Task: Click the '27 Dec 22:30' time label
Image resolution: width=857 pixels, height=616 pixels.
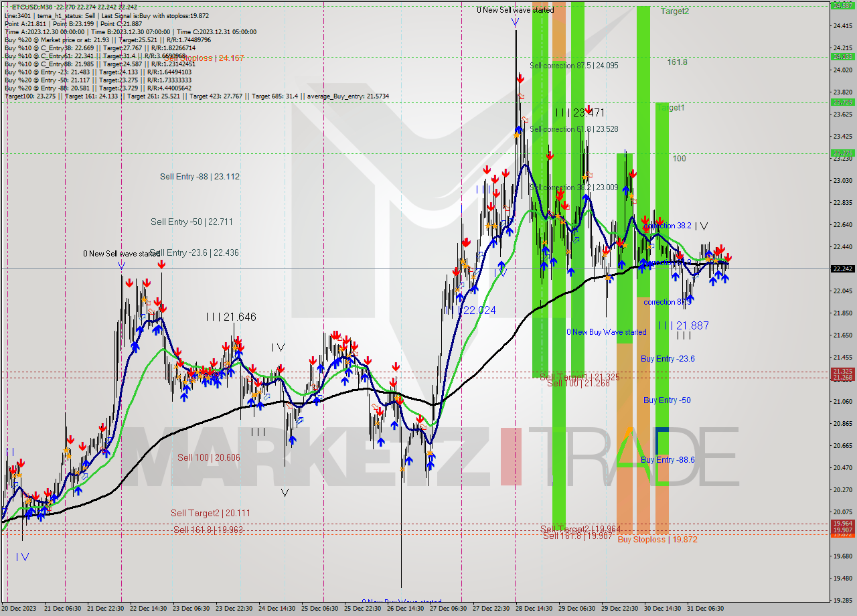Action: tap(491, 609)
